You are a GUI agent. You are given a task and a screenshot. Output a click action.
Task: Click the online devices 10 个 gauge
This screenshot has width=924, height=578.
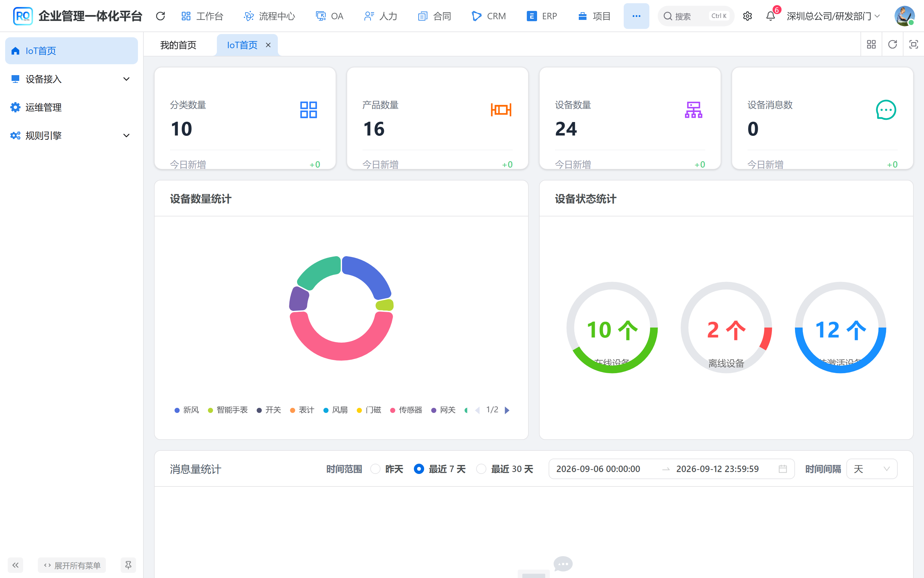[x=612, y=328]
